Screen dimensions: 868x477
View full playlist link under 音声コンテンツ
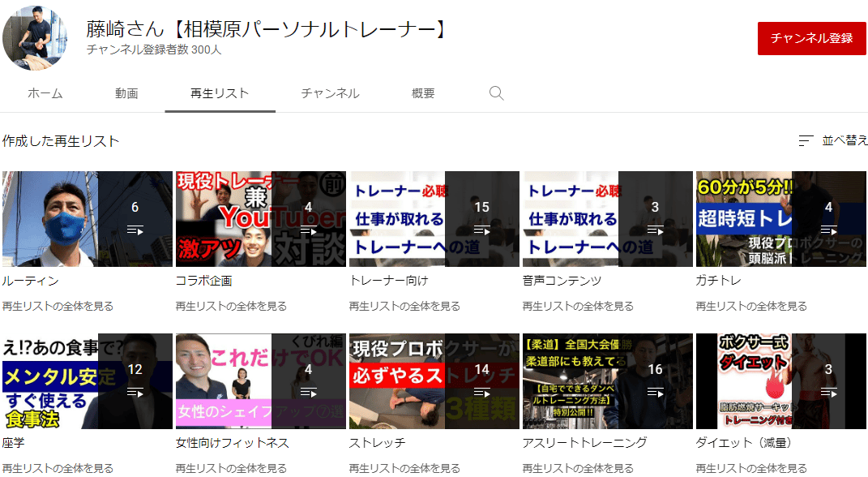[x=578, y=306]
